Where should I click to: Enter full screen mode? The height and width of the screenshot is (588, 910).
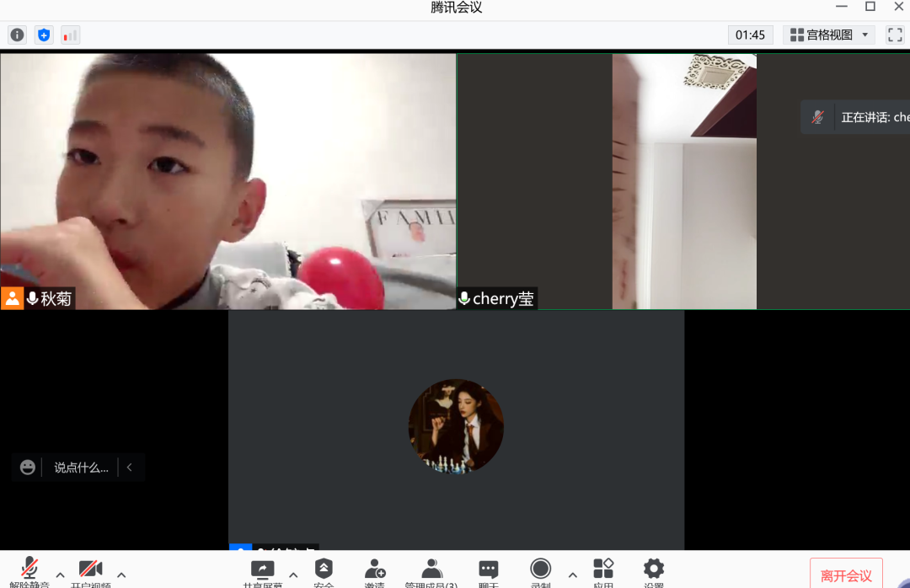(x=894, y=35)
